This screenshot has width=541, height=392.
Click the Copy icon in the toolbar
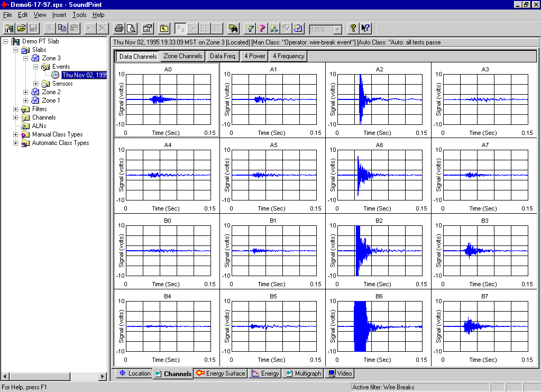point(62,29)
